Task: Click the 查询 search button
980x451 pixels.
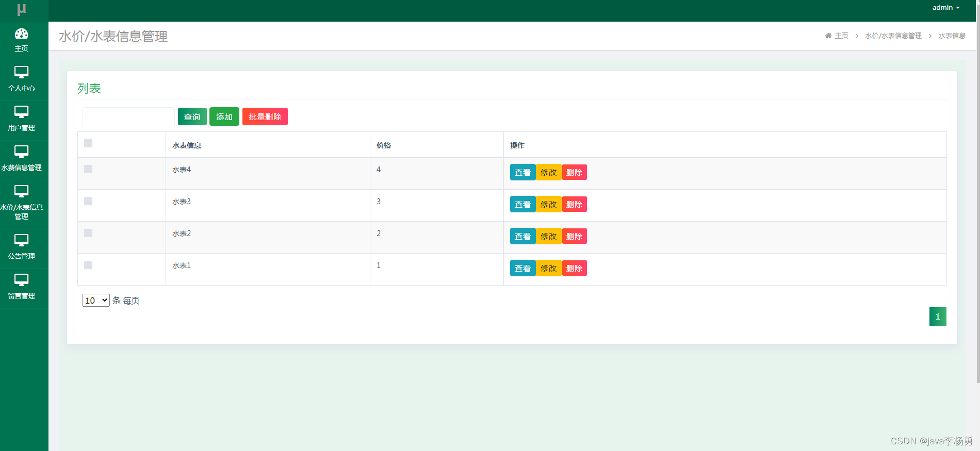Action: [192, 116]
